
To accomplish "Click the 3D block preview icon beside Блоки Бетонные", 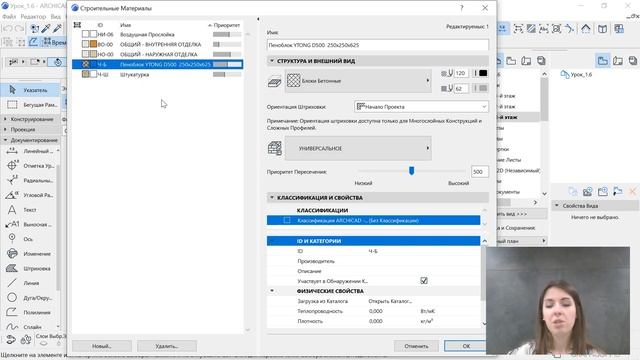I will 275,81.
